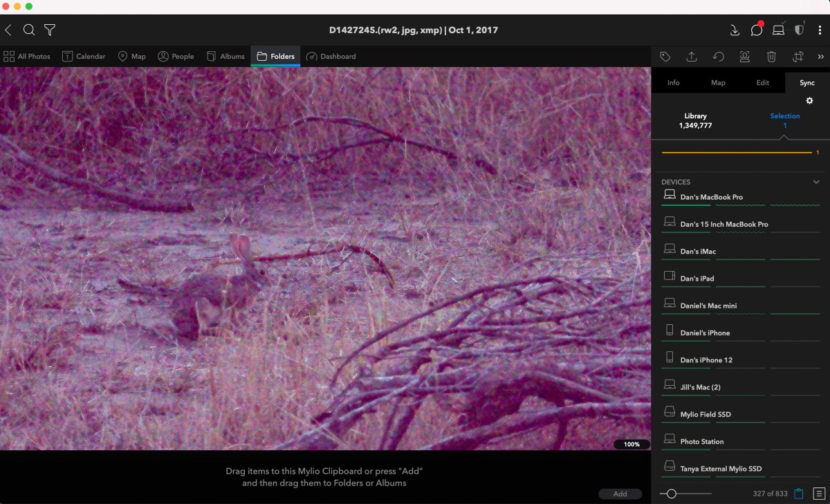Open the three-dot more menu

pyautogui.click(x=820, y=30)
